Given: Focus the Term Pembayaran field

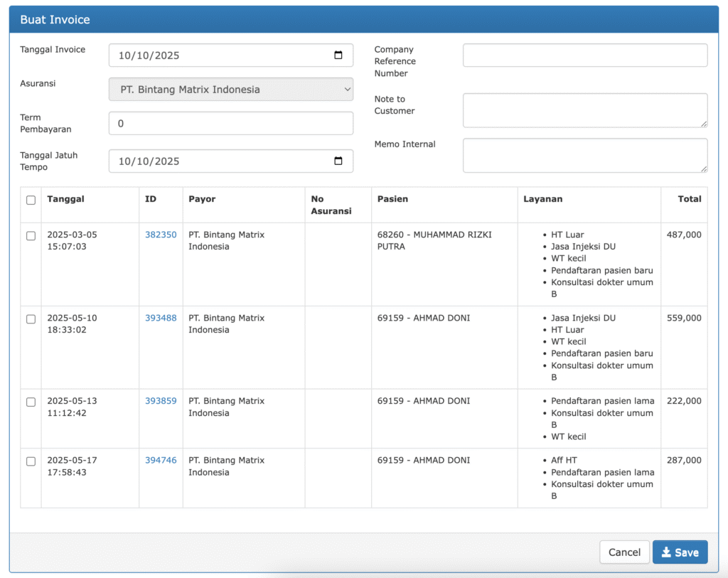Looking at the screenshot, I should click(x=230, y=123).
